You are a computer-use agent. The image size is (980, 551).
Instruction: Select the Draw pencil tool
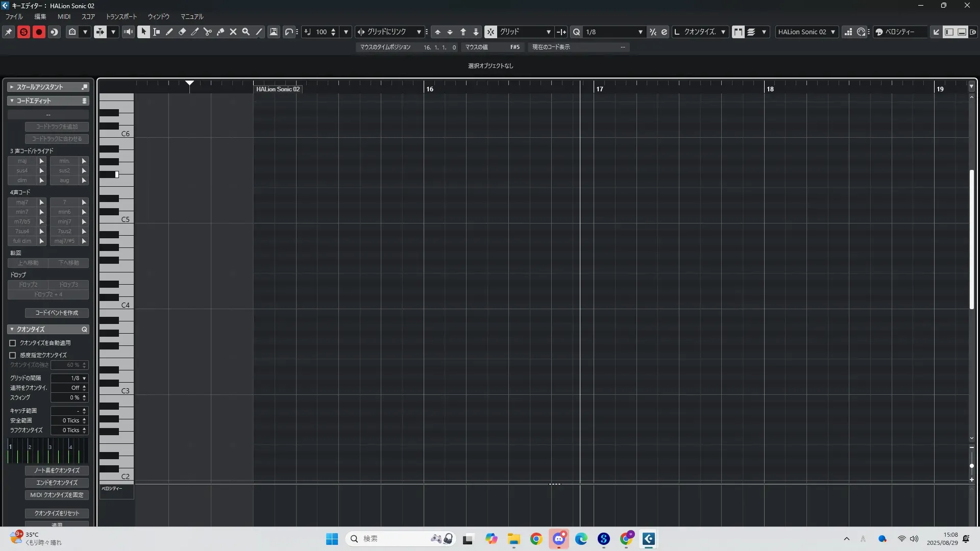[169, 32]
